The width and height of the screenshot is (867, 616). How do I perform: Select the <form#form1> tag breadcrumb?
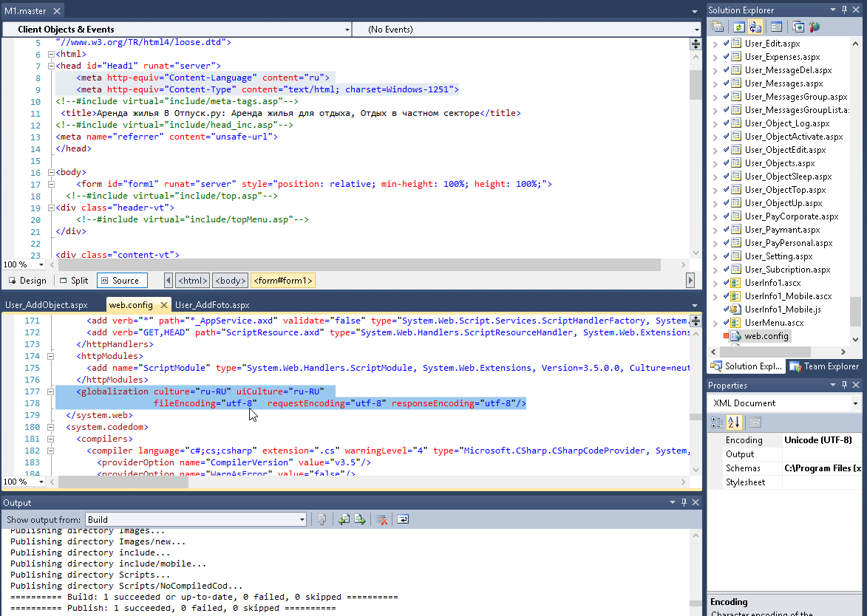point(283,281)
